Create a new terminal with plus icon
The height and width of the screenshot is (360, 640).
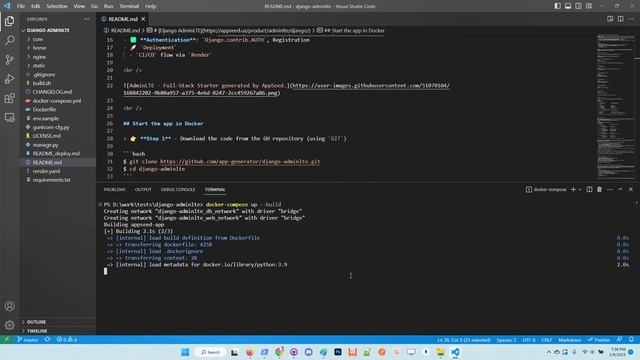click(x=573, y=189)
